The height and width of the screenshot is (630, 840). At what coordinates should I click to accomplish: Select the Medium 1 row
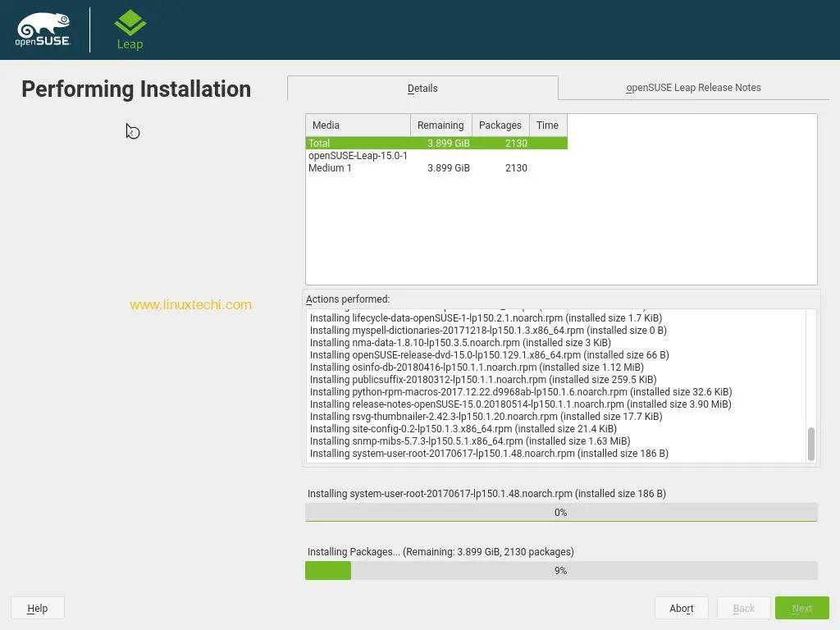click(436, 167)
